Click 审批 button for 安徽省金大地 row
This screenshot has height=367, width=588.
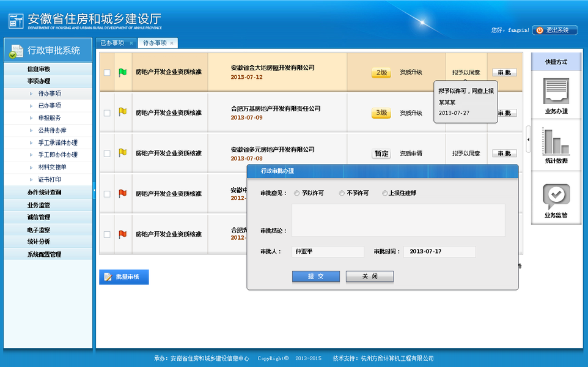point(504,72)
